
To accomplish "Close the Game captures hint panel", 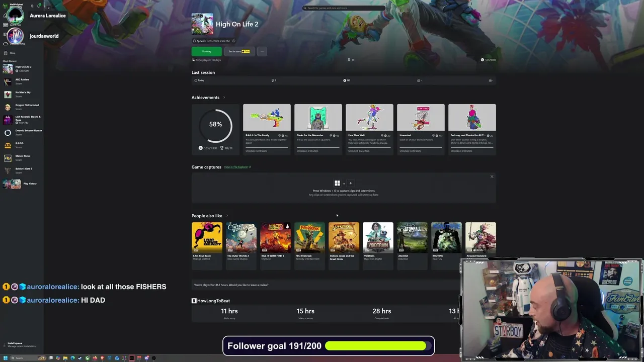I will [492, 176].
